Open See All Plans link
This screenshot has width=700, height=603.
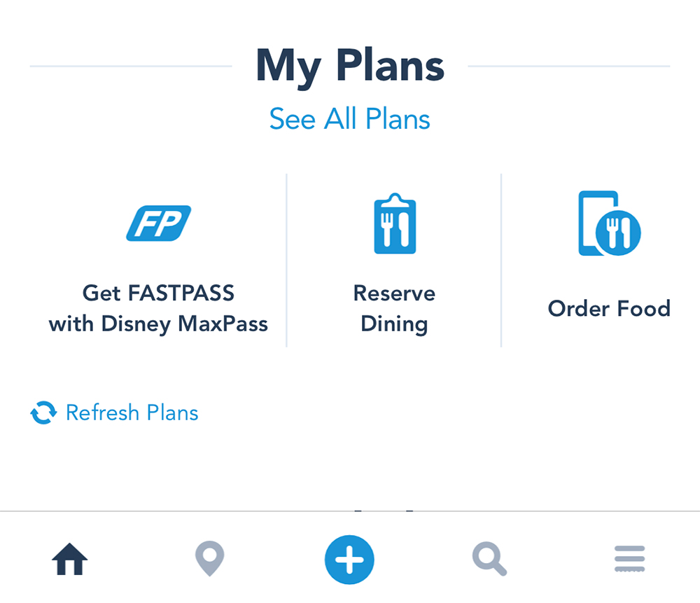(349, 119)
